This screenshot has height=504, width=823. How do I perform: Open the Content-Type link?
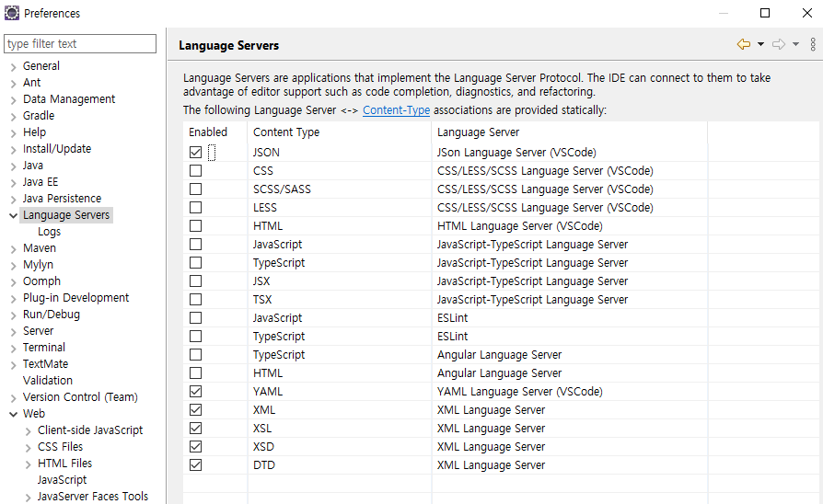pyautogui.click(x=396, y=110)
